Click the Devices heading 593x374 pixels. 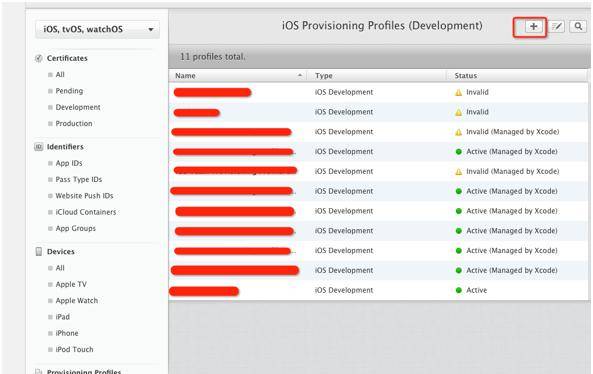(x=61, y=251)
